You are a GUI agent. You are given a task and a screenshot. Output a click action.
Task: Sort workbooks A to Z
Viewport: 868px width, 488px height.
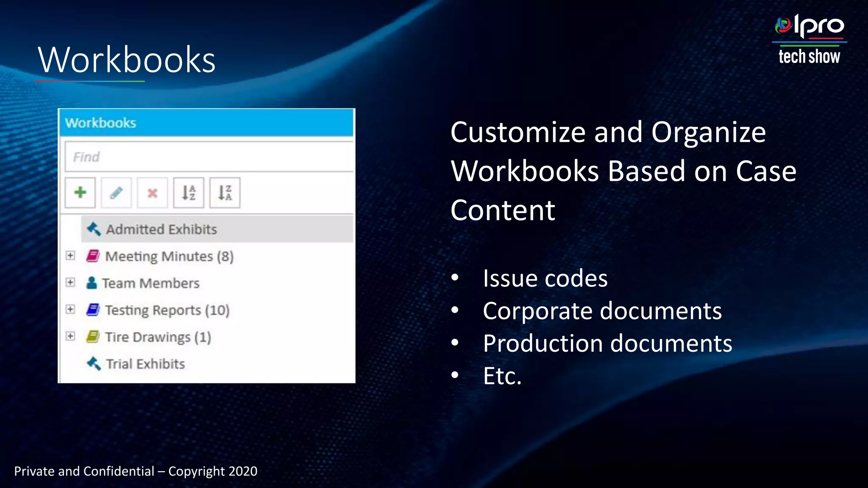[x=189, y=193]
